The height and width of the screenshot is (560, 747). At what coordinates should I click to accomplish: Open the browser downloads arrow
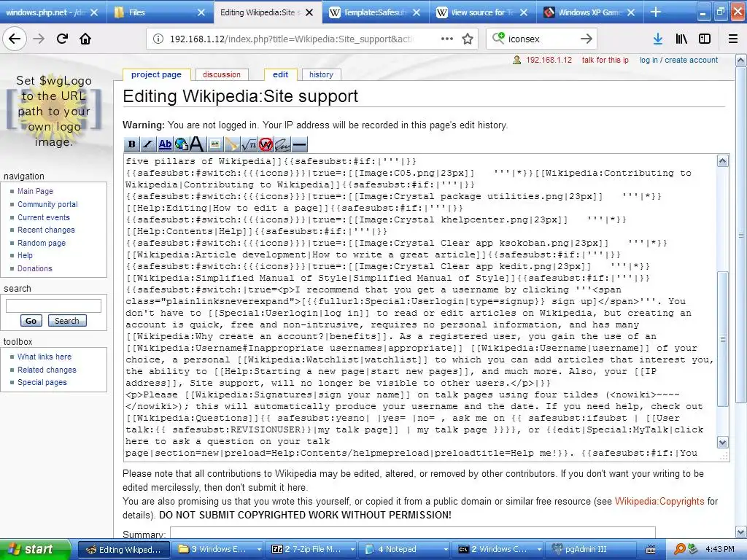pos(657,39)
